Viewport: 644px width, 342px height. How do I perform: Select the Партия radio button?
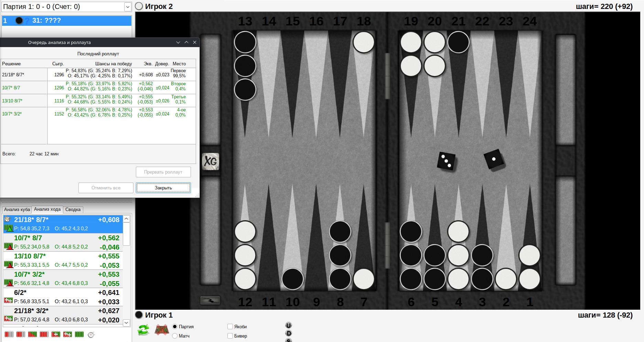(x=175, y=327)
